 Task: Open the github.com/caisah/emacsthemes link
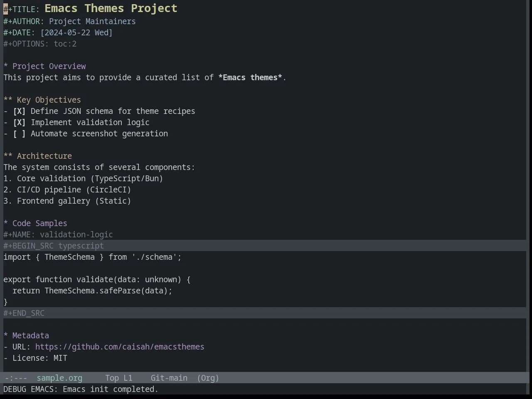click(x=120, y=347)
